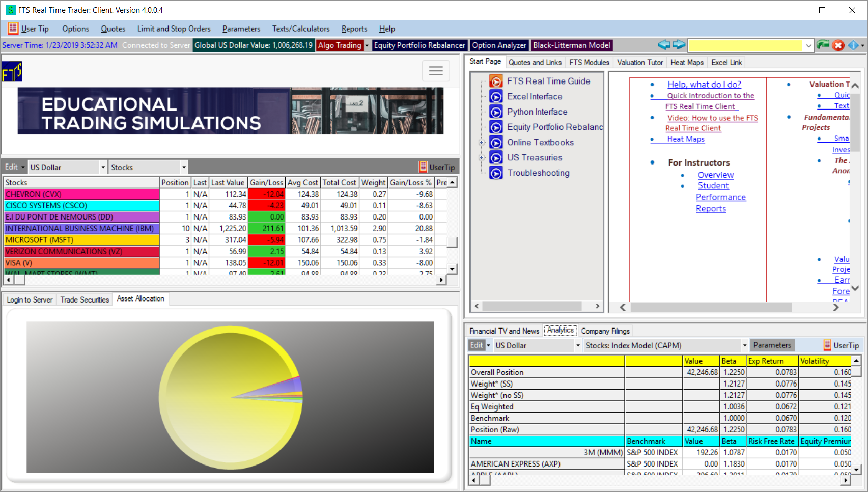Click the UserTip icon in Analytics panel

point(827,345)
